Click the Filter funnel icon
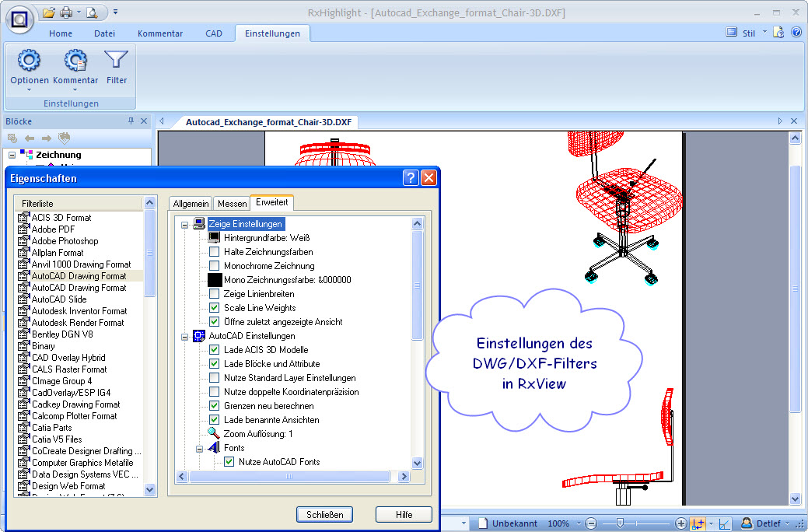Screen dimensions: 808x532 [x=116, y=61]
